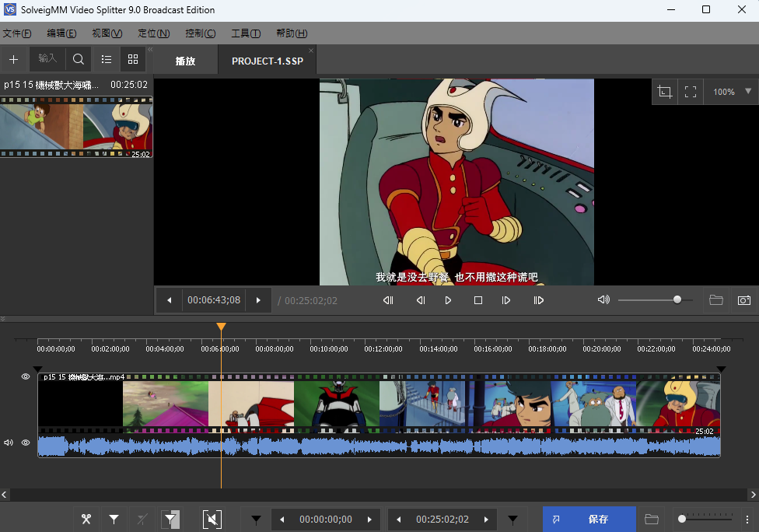Decrease end time 00:25:02;02
The image size is (759, 532).
[399, 520]
